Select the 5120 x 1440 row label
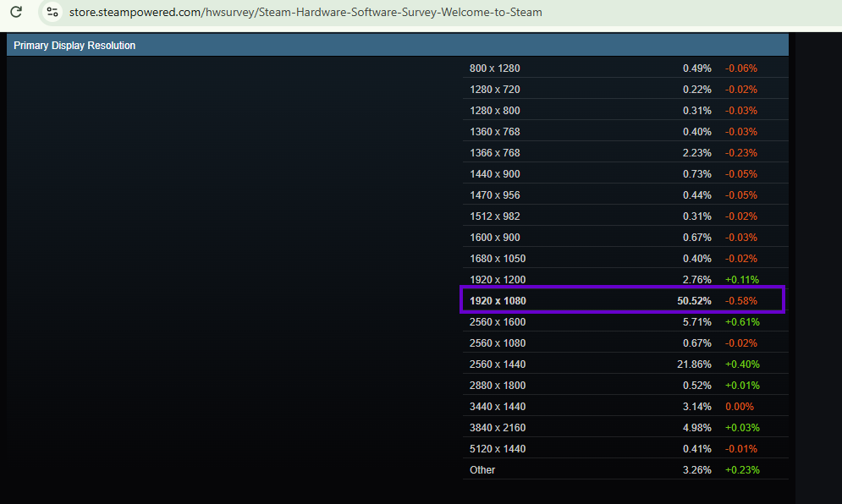This screenshot has height=504, width=842. pos(498,449)
